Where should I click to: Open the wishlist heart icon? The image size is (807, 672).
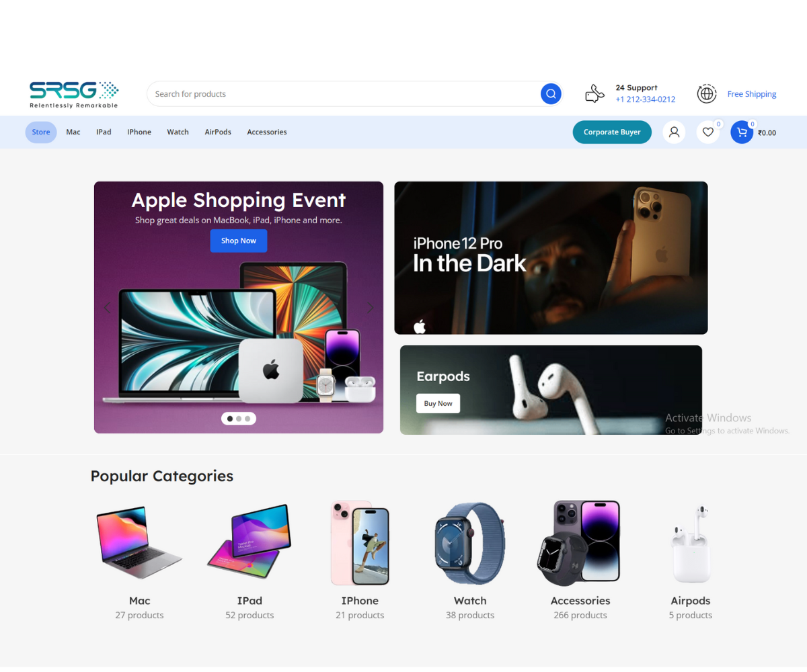(x=707, y=132)
